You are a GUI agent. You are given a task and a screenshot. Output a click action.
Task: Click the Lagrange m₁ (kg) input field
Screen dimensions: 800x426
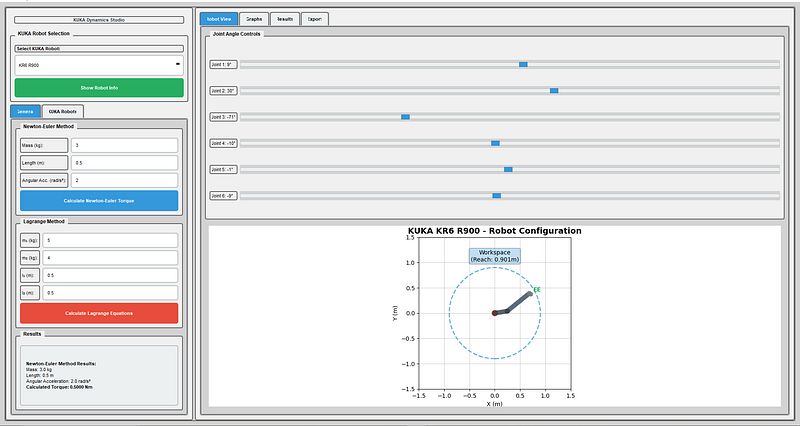110,241
